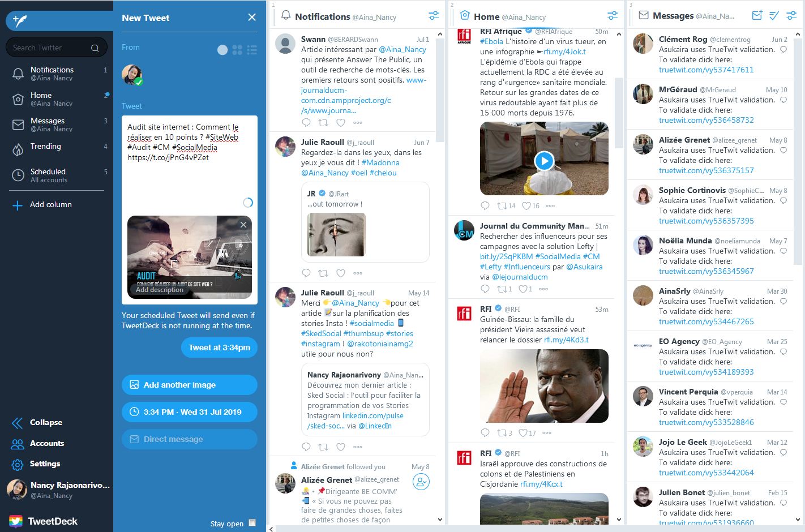805x532 pixels.
Task: Retweet Swann's tweet
Action: pos(323,122)
